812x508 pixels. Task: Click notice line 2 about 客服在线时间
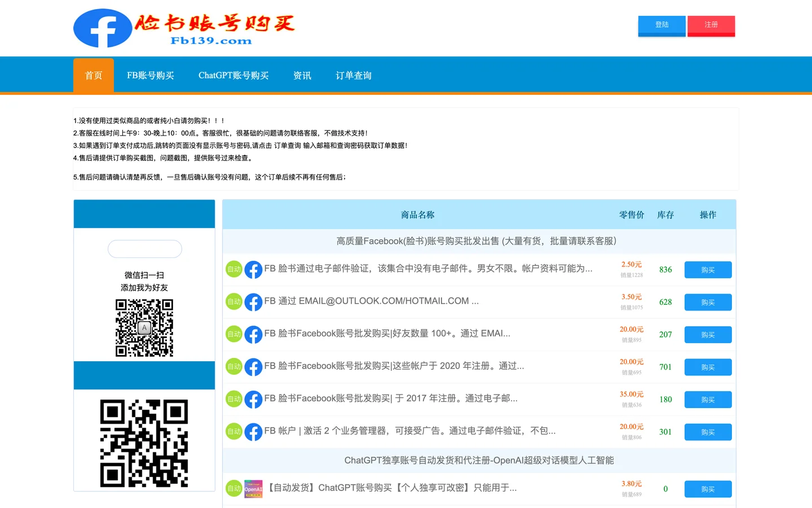[220, 133]
